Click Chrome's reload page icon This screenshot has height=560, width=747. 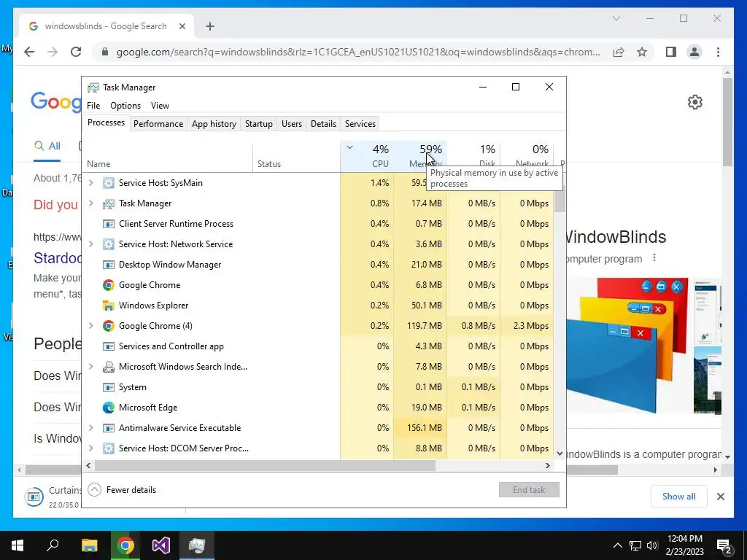coord(76,52)
